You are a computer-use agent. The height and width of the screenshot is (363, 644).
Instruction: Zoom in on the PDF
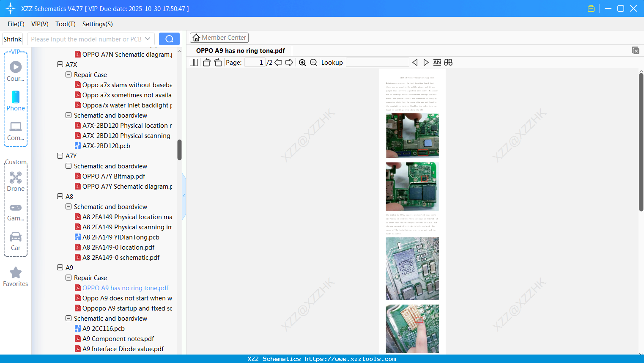tap(302, 63)
